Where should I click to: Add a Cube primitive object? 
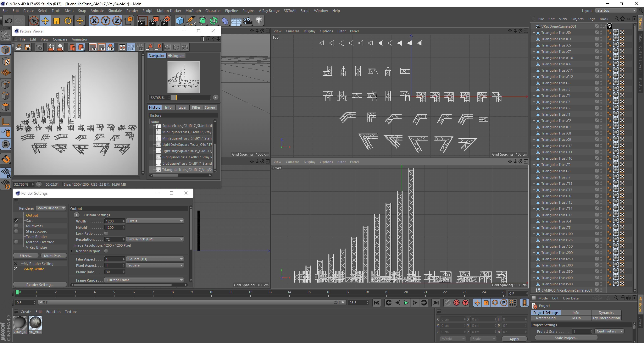pos(180,21)
